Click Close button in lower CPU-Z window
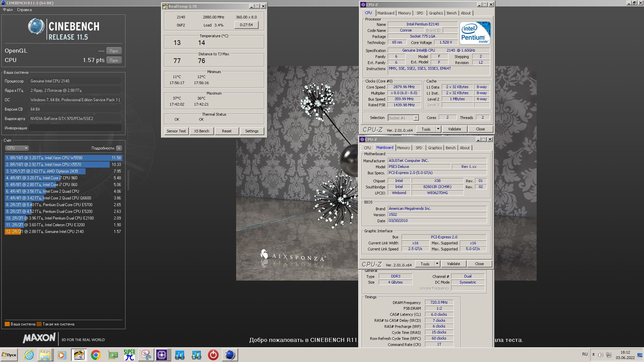Image resolution: width=644 pixels, height=362 pixels. coord(479,264)
